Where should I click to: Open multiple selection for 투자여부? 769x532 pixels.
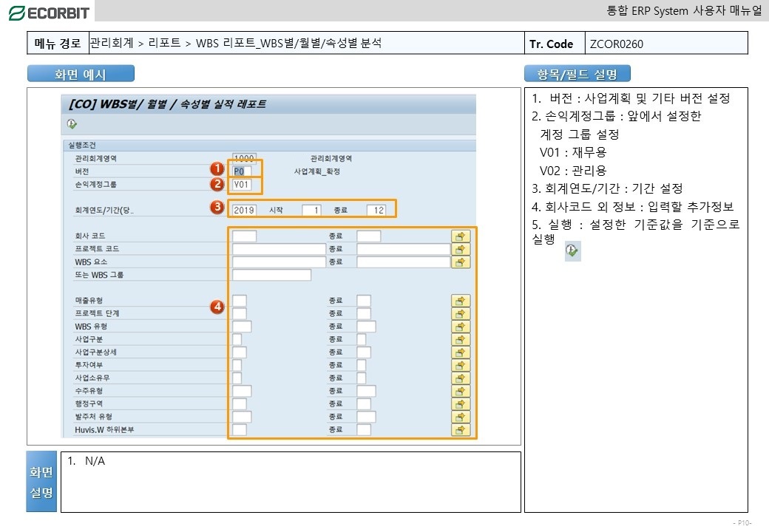click(x=461, y=365)
